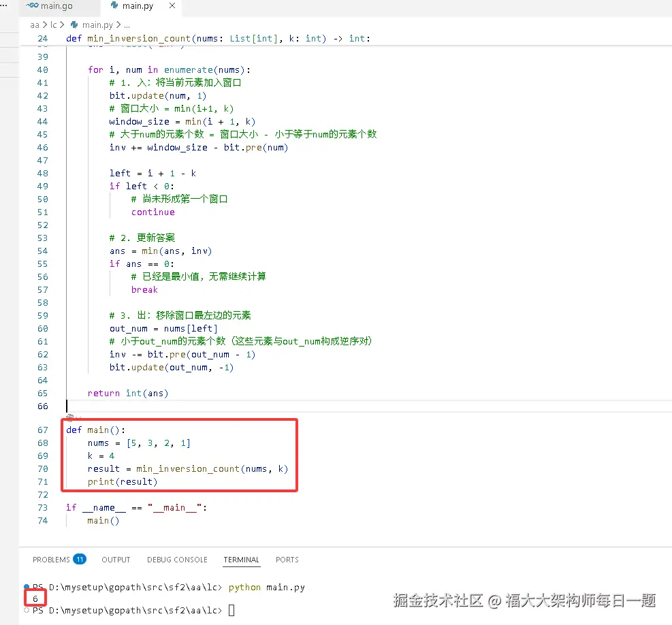This screenshot has height=625, width=672.
Task: Open the aa breadcrumb dropdown
Action: [33, 25]
